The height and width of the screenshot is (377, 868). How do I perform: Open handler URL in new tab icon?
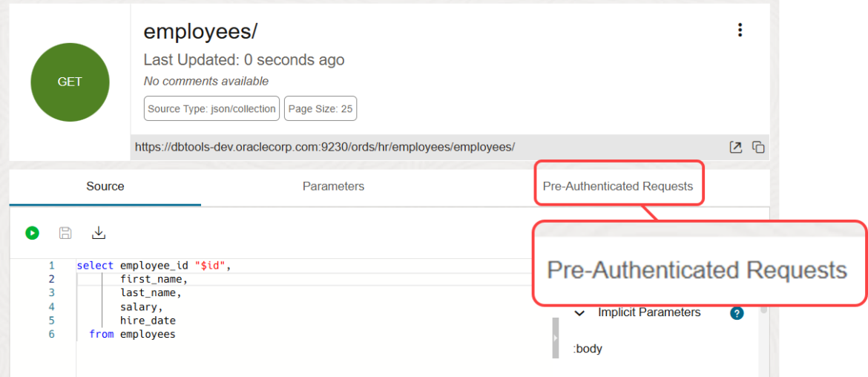735,147
